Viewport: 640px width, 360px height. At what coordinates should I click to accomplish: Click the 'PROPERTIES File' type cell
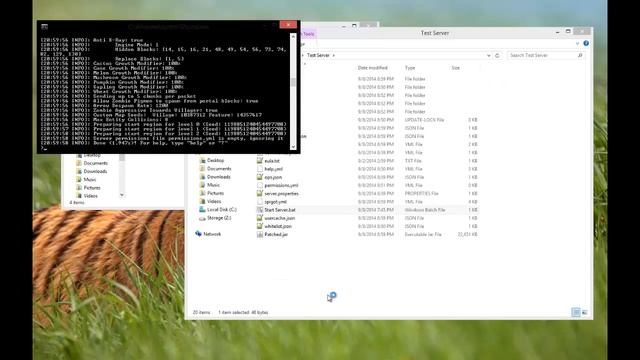[421, 193]
